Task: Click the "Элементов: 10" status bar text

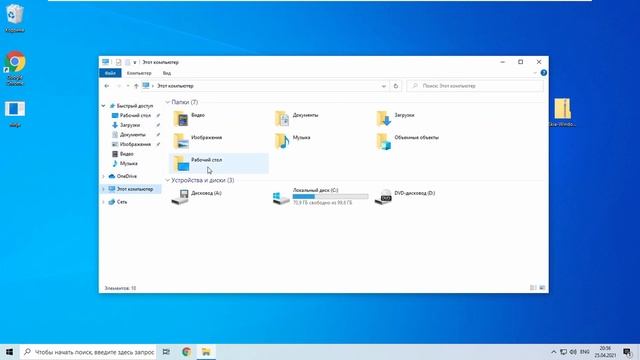Action: [120, 288]
